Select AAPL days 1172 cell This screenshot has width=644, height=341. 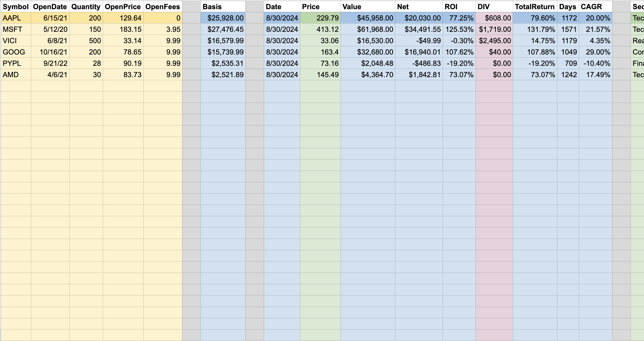click(x=568, y=18)
